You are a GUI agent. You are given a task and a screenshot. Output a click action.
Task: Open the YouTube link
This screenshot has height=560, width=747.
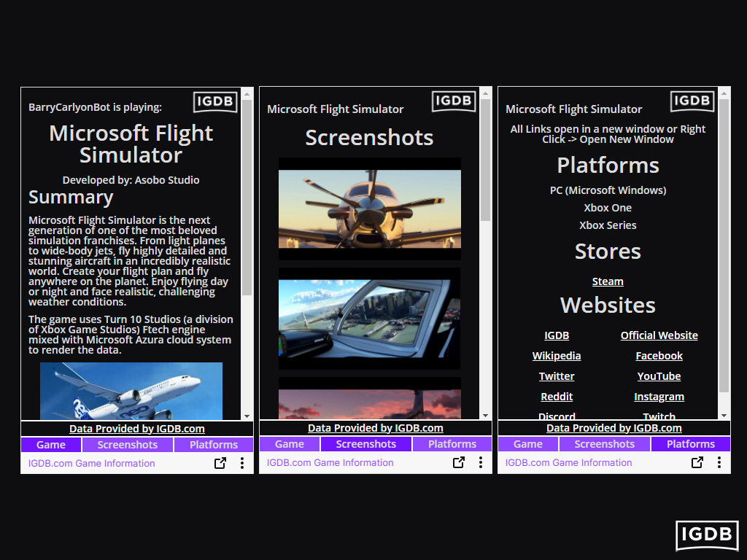[659, 376]
